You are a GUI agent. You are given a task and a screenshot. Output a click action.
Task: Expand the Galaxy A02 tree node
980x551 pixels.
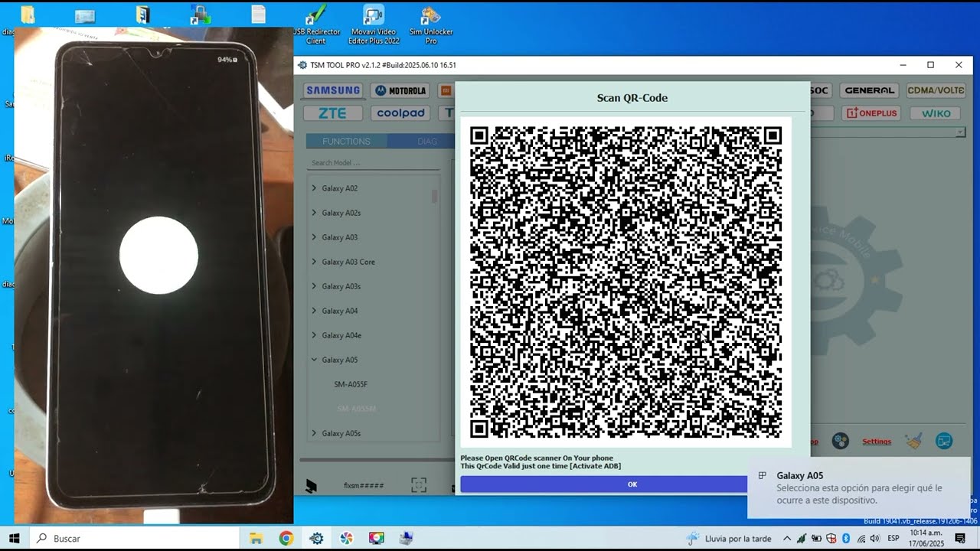314,188
